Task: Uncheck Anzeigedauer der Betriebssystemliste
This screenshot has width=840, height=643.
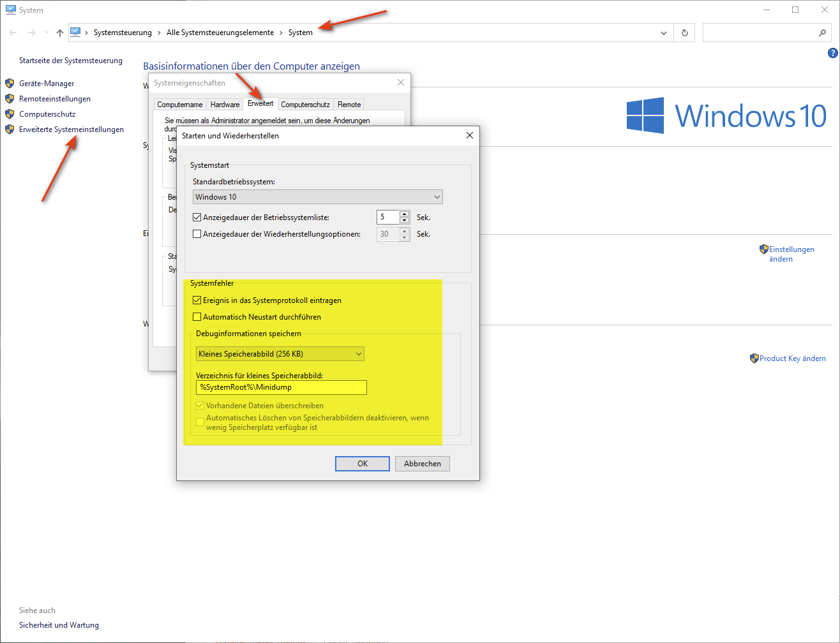Action: [197, 218]
